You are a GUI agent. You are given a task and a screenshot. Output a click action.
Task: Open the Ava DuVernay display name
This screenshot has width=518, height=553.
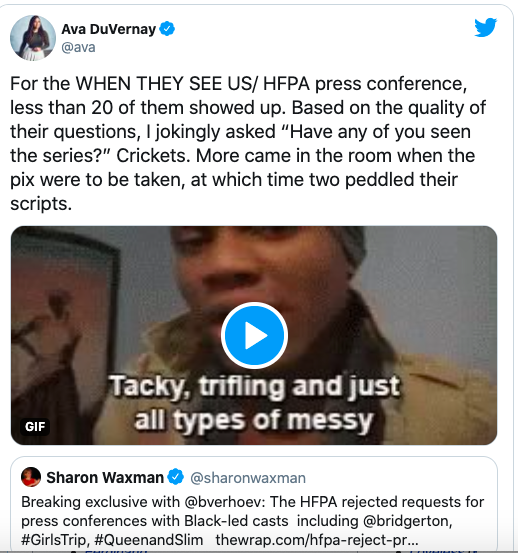point(109,29)
